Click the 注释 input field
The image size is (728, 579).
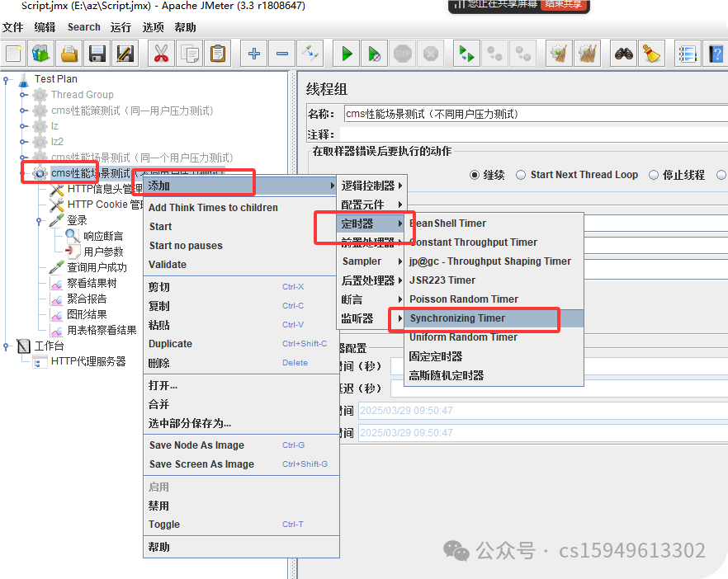tap(533, 134)
